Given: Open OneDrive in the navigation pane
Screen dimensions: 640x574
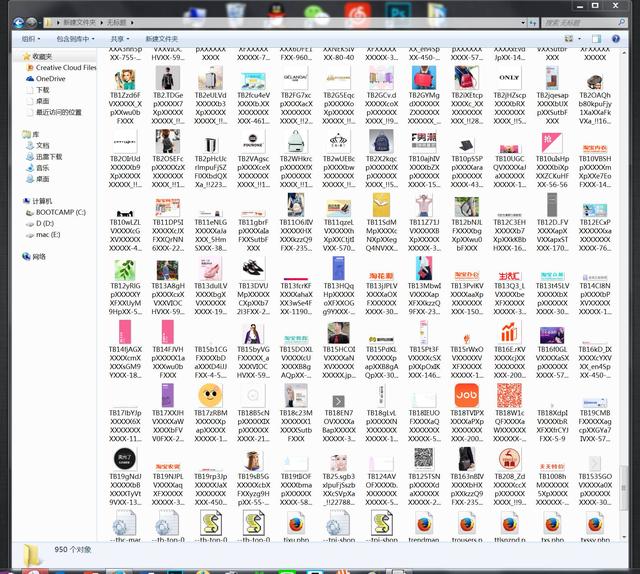Looking at the screenshot, I should coord(51,79).
